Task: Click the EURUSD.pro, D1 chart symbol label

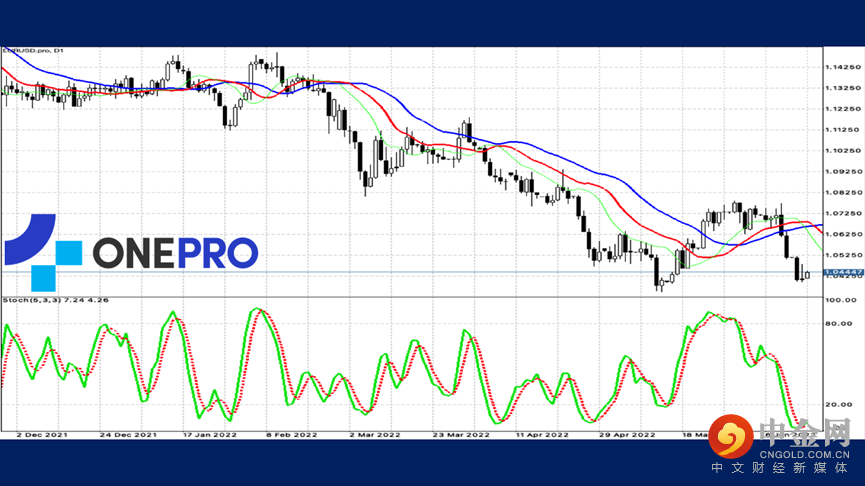Action: click(33, 51)
